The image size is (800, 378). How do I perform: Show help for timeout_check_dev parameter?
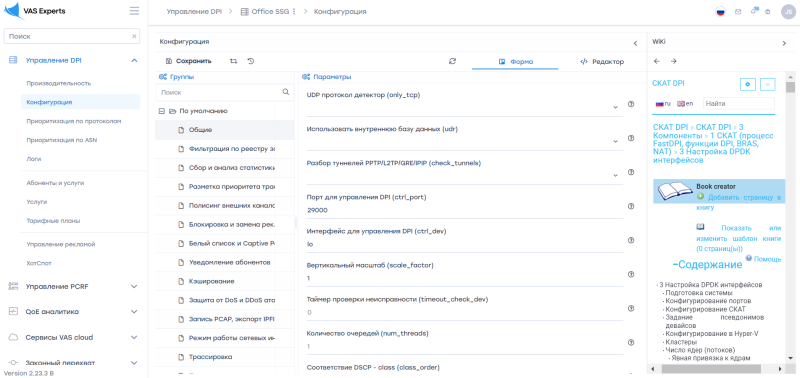pyautogui.click(x=631, y=308)
